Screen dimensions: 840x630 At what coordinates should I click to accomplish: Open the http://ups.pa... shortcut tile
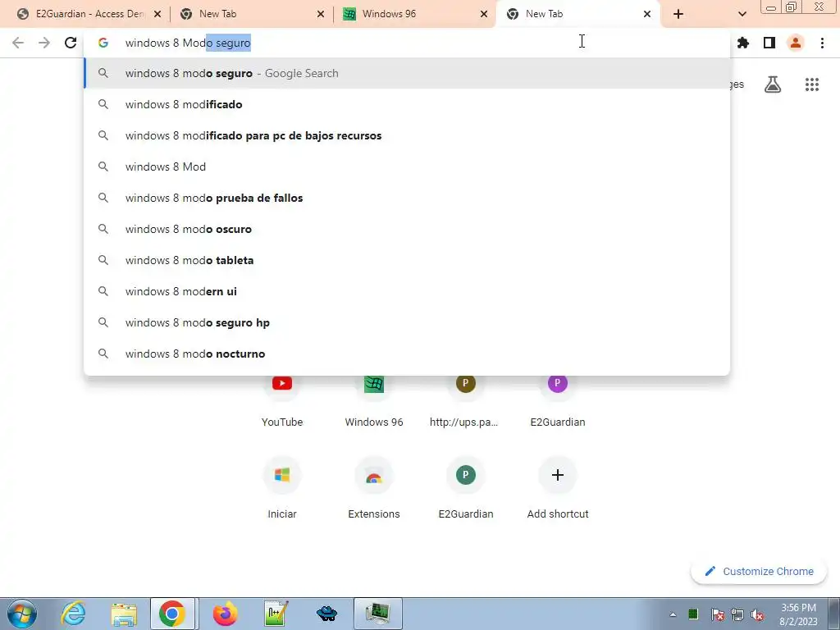point(466,400)
